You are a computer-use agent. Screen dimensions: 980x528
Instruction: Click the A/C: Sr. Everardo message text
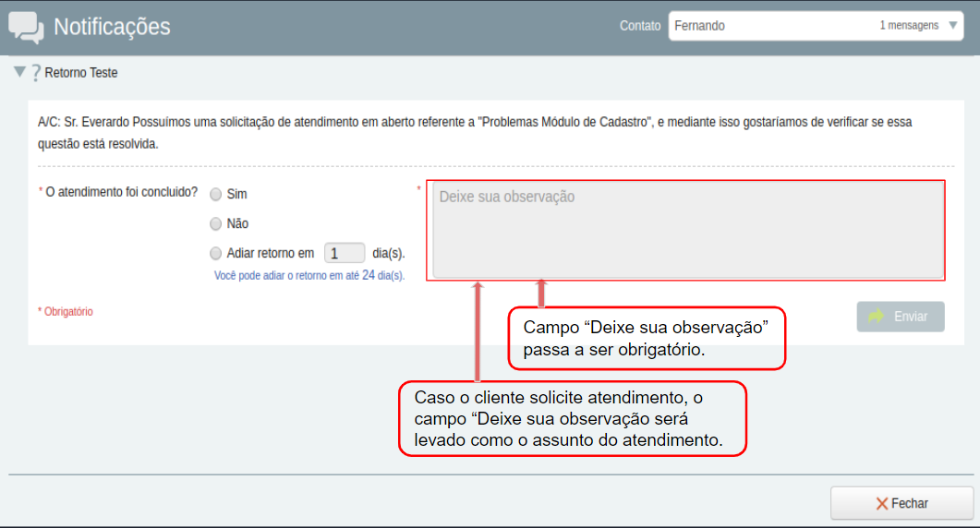pos(475,133)
